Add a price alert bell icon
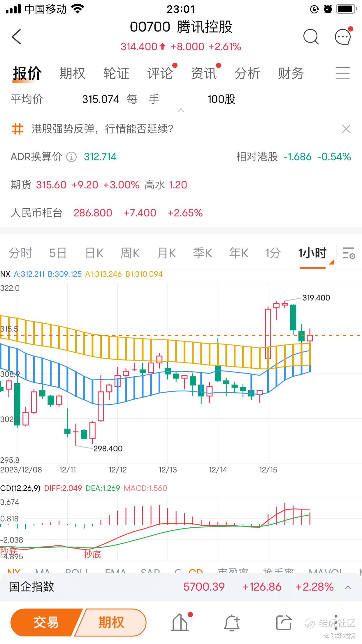Viewport: 362px width, 644px height. (232, 623)
